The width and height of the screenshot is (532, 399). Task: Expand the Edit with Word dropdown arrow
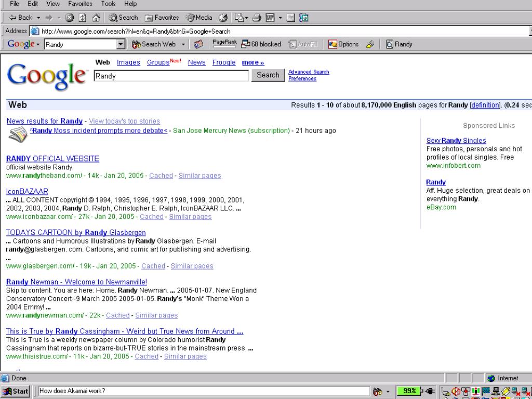[x=280, y=18]
